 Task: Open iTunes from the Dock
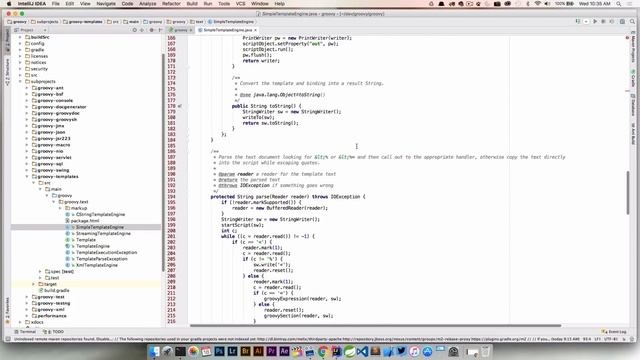pyautogui.click(x=414, y=351)
